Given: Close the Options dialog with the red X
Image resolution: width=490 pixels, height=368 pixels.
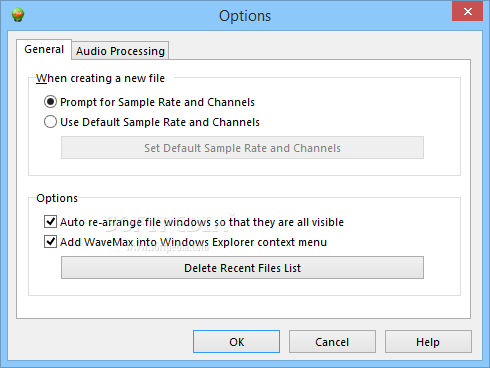Looking at the screenshot, I should click(467, 11).
